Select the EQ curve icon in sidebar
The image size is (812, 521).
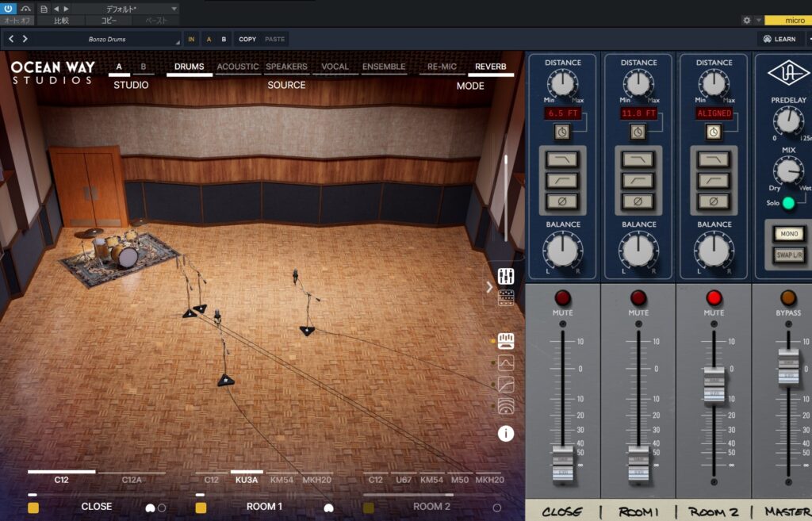coord(506,363)
